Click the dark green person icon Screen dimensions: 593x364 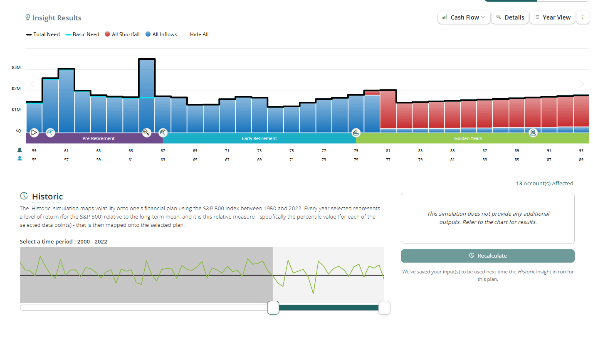coord(20,150)
